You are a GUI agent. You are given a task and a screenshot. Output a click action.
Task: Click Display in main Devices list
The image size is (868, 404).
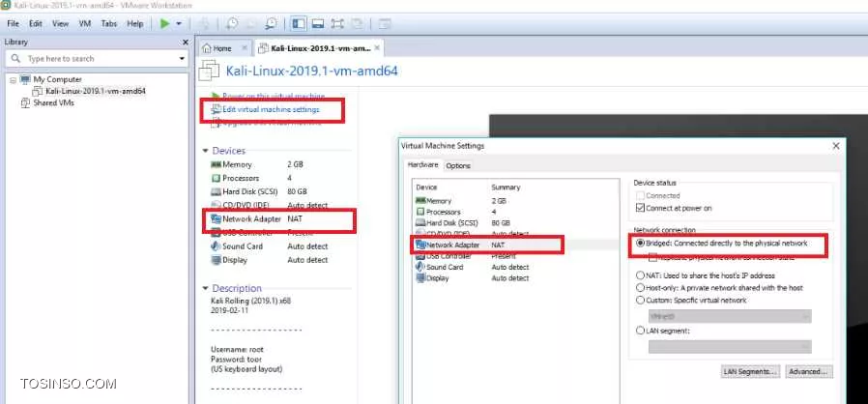[270, 260]
